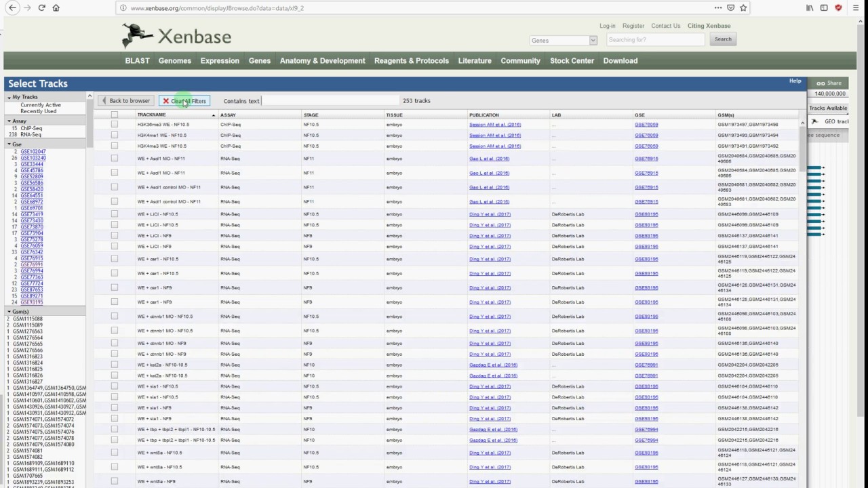Click the red X Clear All Filters icon
Image resolution: width=868 pixels, height=488 pixels.
point(165,101)
